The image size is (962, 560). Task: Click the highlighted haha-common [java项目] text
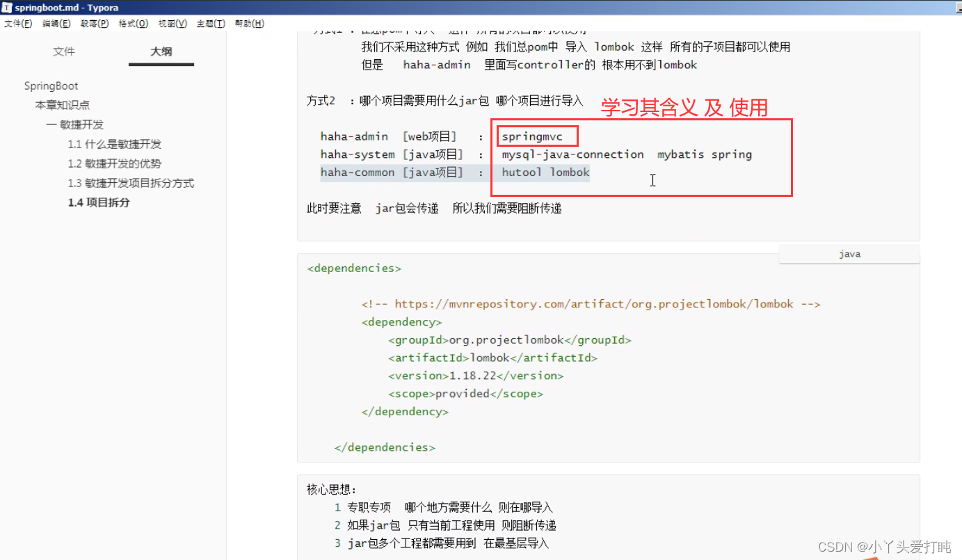point(392,173)
